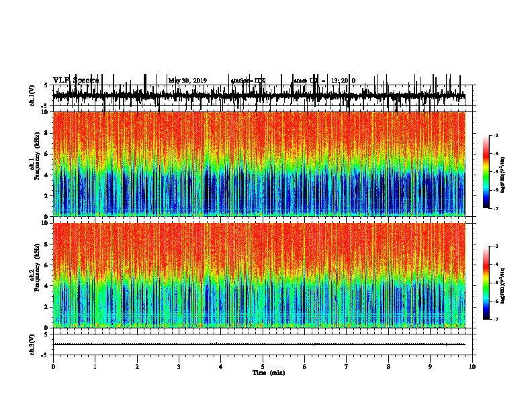532x411 pixels.
Task: Click the time axis tick label 0
Action: tap(53, 367)
